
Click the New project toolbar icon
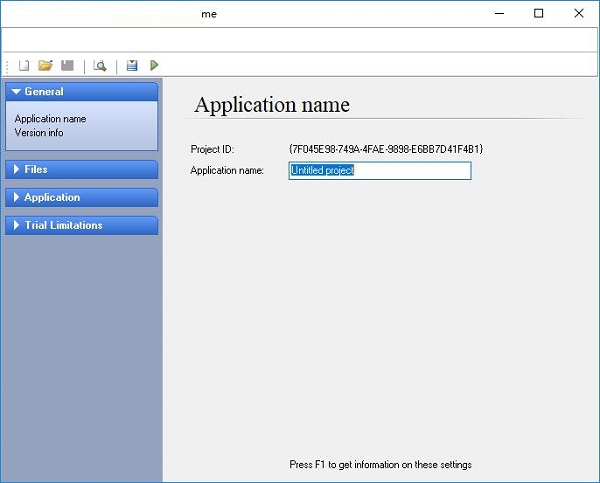coord(25,65)
